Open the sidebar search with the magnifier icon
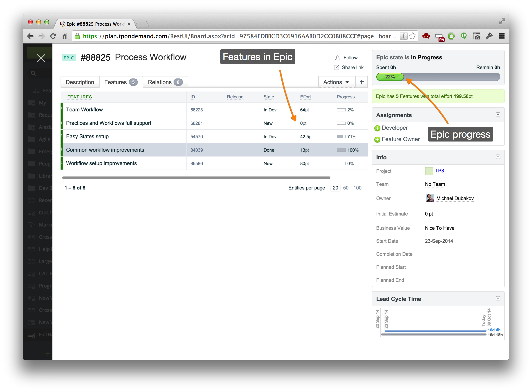 tap(33, 73)
